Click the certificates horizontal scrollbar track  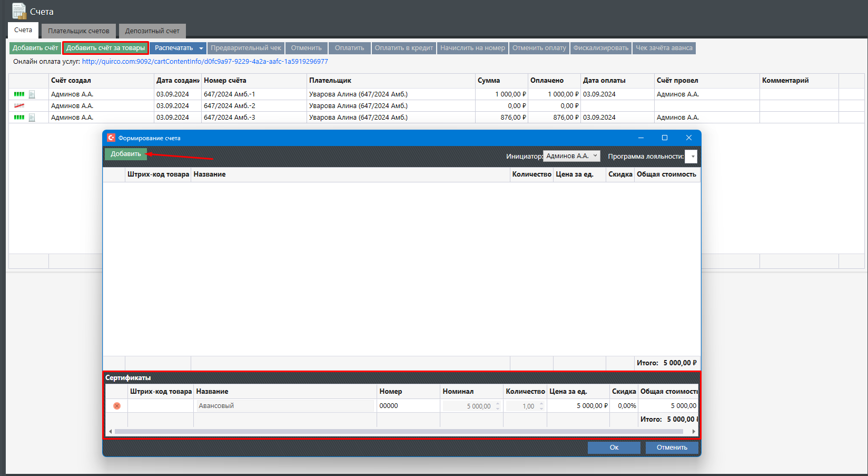point(400,432)
